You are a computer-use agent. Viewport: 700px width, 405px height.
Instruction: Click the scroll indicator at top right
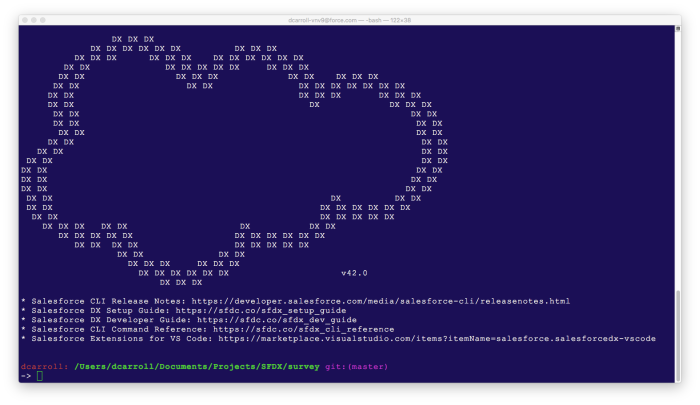pyautogui.click(x=678, y=29)
